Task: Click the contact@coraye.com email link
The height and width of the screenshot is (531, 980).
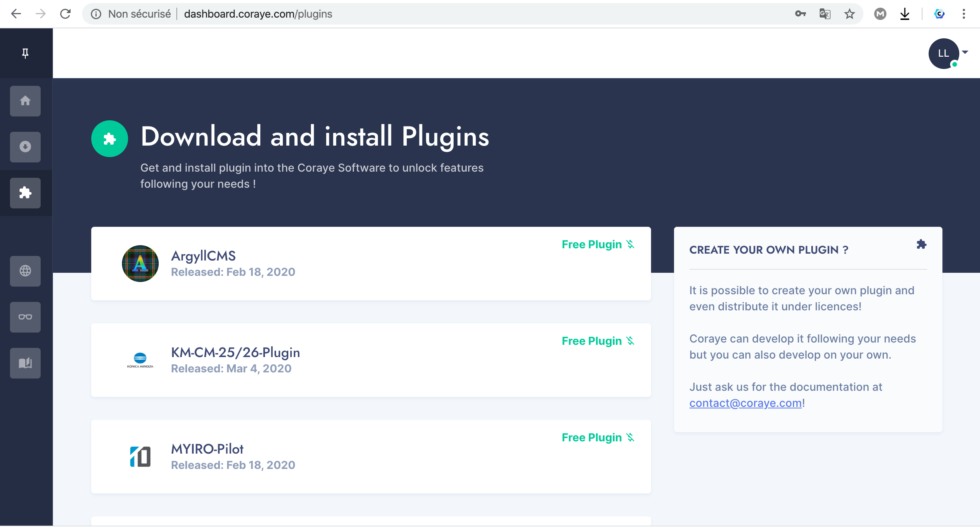Action: coord(745,403)
